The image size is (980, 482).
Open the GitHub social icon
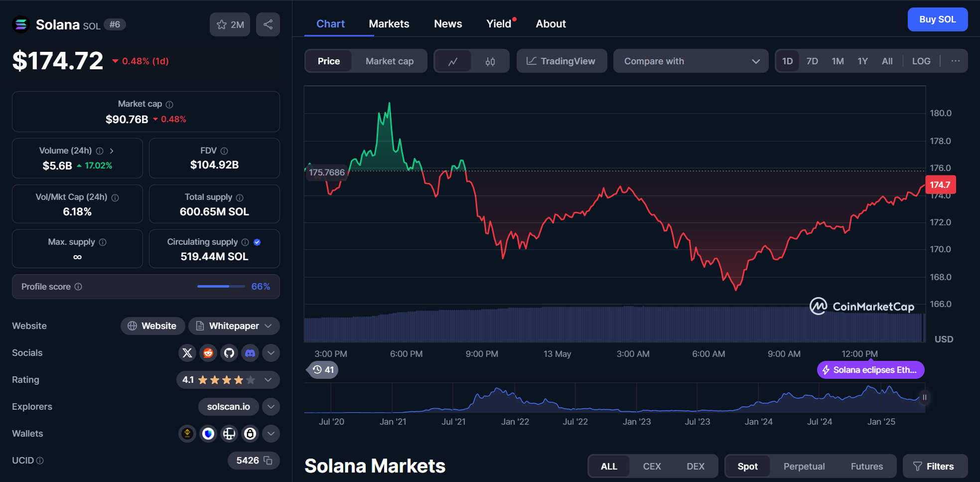[229, 352]
